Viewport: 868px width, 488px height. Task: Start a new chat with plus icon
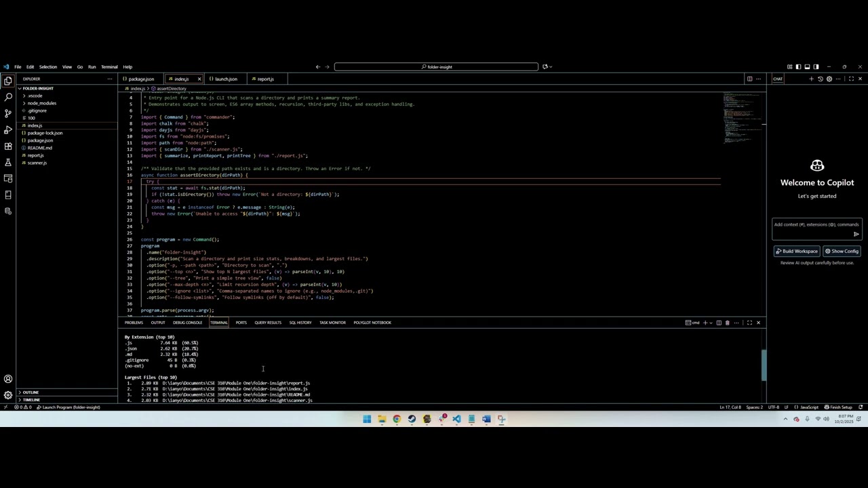point(811,79)
